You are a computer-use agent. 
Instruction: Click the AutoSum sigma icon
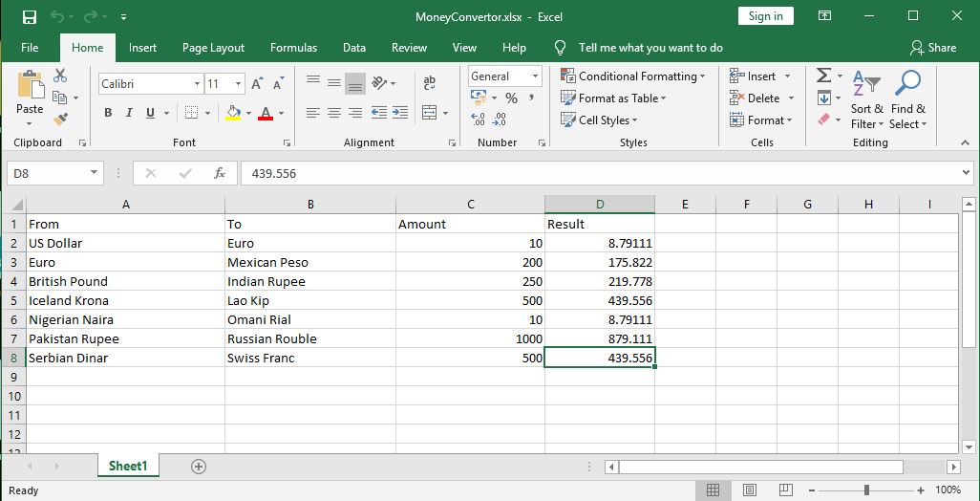point(823,76)
